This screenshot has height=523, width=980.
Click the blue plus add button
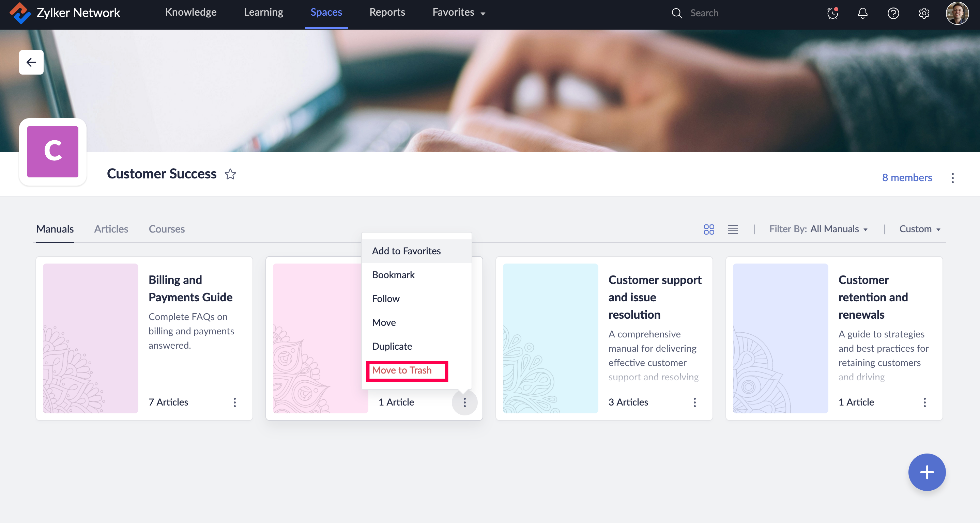coord(927,472)
